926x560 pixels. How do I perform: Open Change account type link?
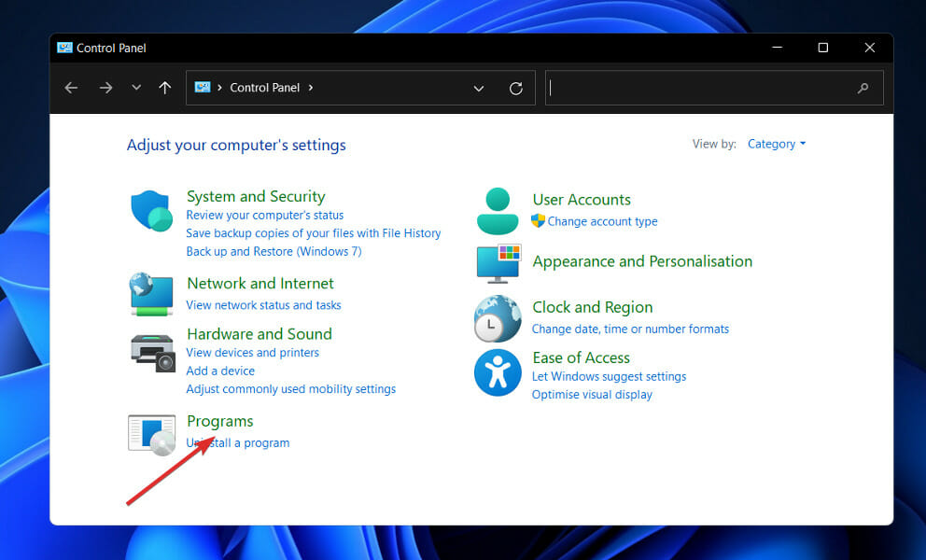[602, 221]
